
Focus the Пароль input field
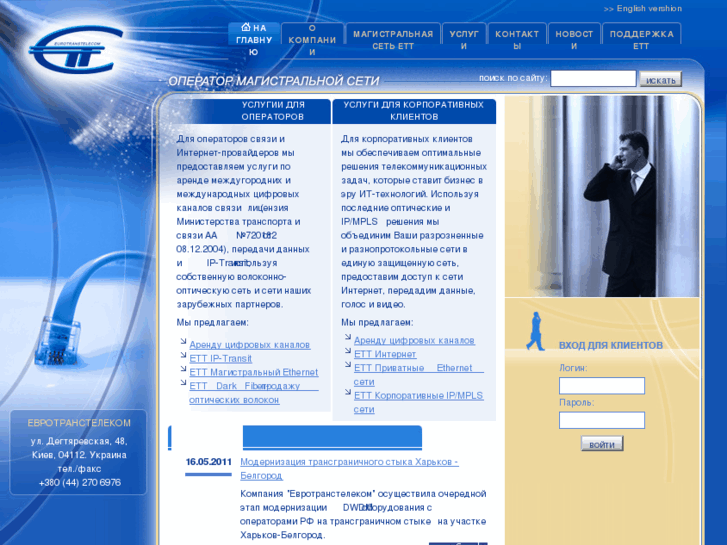pyautogui.click(x=602, y=420)
